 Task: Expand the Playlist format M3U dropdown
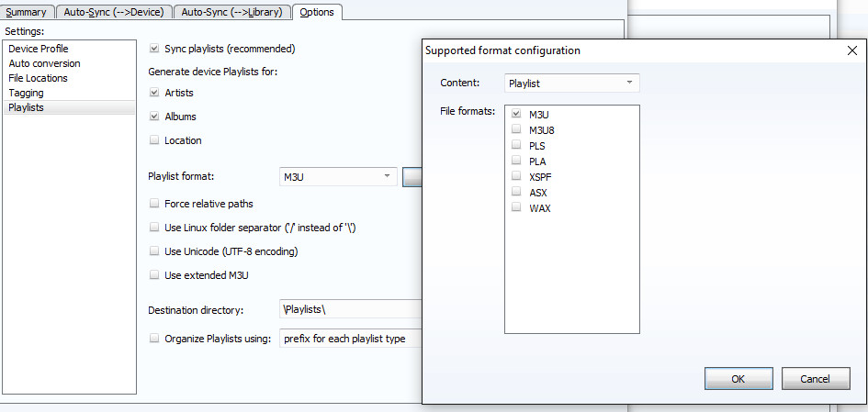coord(337,176)
